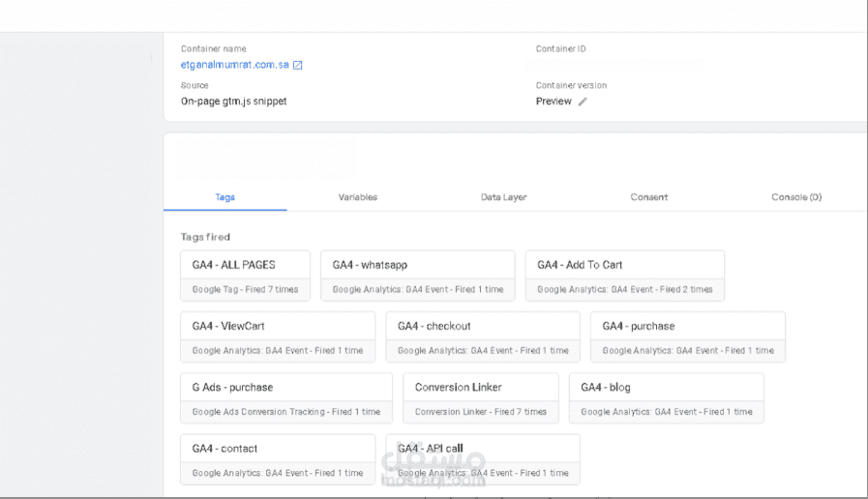Open the GA4 - ALL PAGES tag card
868x499 pixels.
(x=245, y=276)
